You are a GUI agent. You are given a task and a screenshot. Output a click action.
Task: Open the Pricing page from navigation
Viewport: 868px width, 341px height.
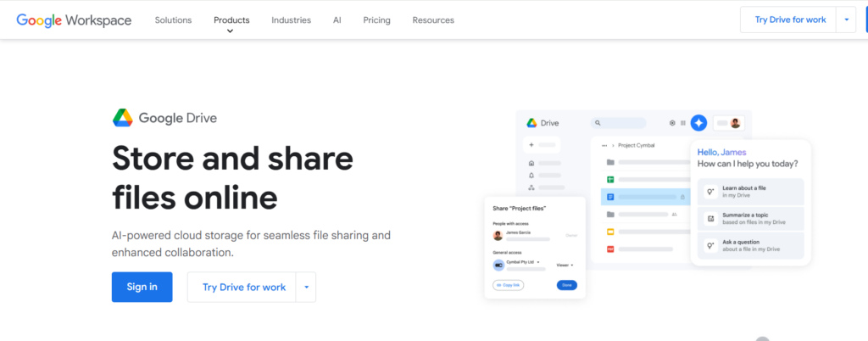coord(376,20)
